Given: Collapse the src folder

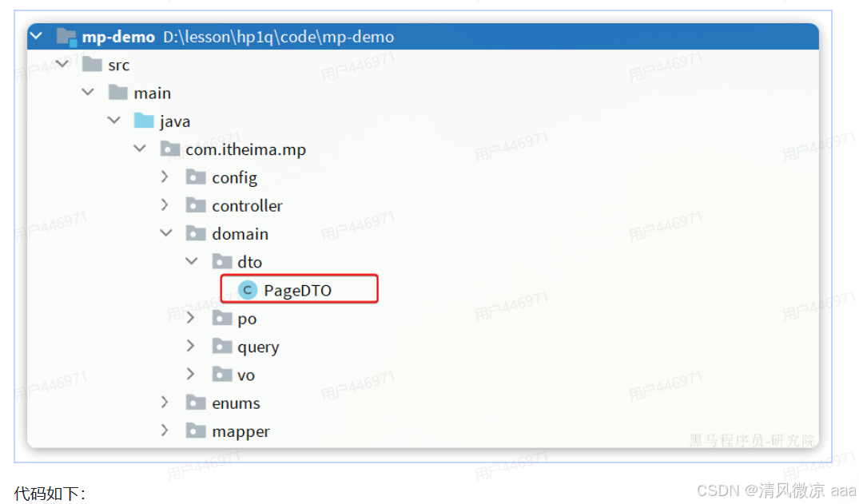Looking at the screenshot, I should coord(62,64).
